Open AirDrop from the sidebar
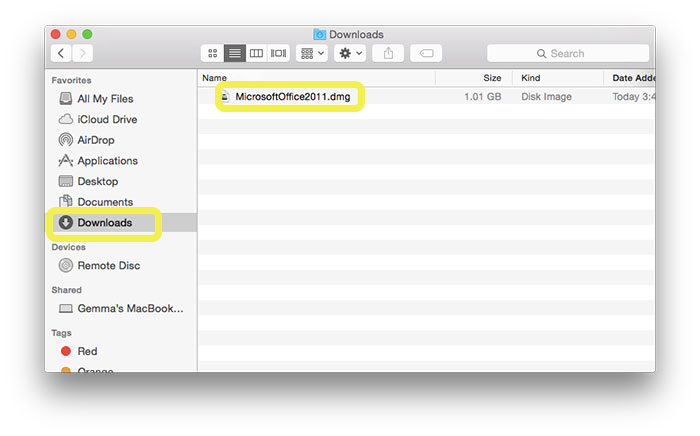The image size is (700, 436). pyautogui.click(x=98, y=140)
